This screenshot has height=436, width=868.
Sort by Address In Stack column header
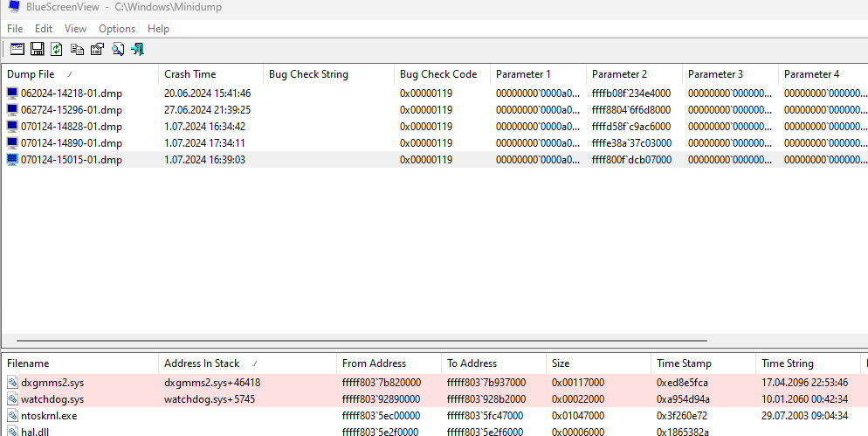(x=201, y=363)
